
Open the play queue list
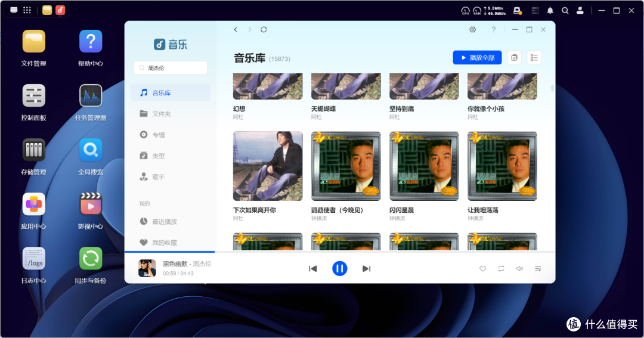pos(538,269)
